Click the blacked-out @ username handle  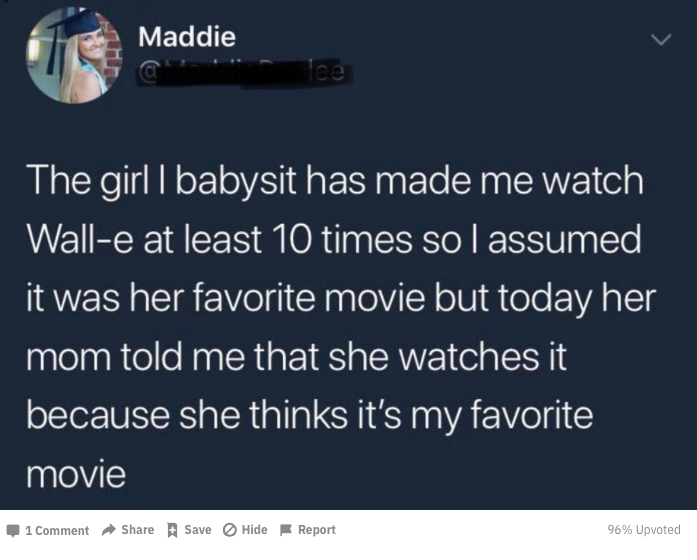(244, 73)
